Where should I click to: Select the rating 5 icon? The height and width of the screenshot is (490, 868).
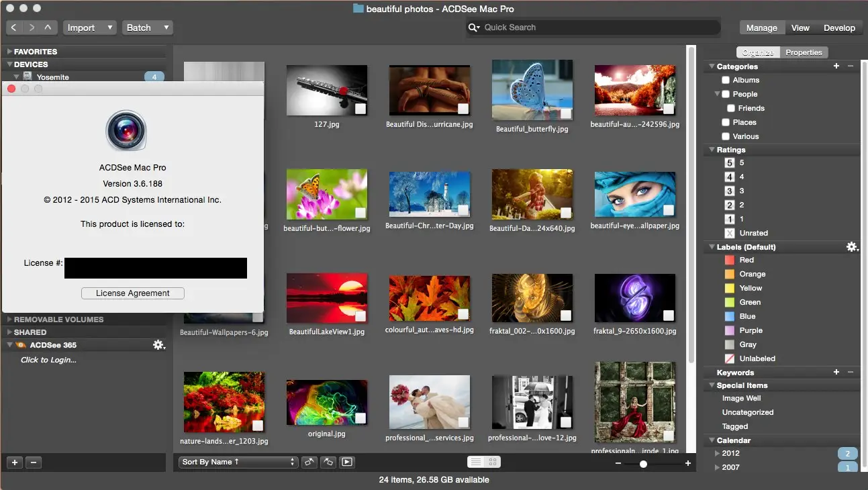click(730, 163)
